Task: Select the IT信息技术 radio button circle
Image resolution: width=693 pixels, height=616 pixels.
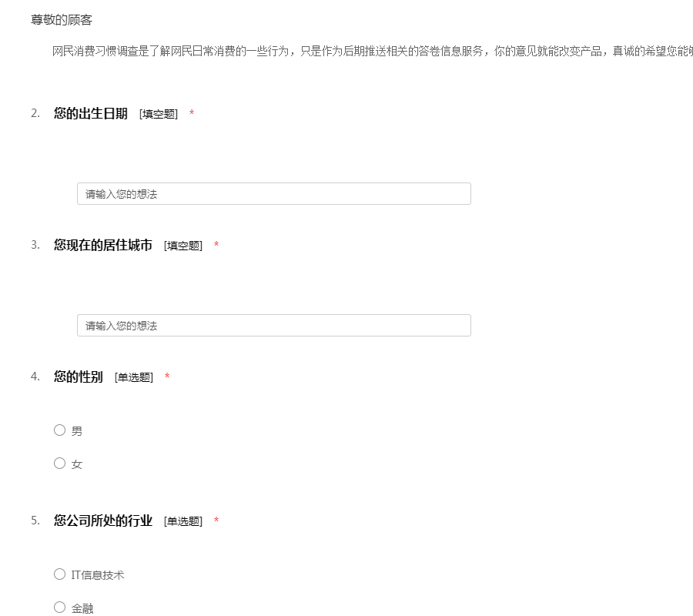Action: pos(59,574)
